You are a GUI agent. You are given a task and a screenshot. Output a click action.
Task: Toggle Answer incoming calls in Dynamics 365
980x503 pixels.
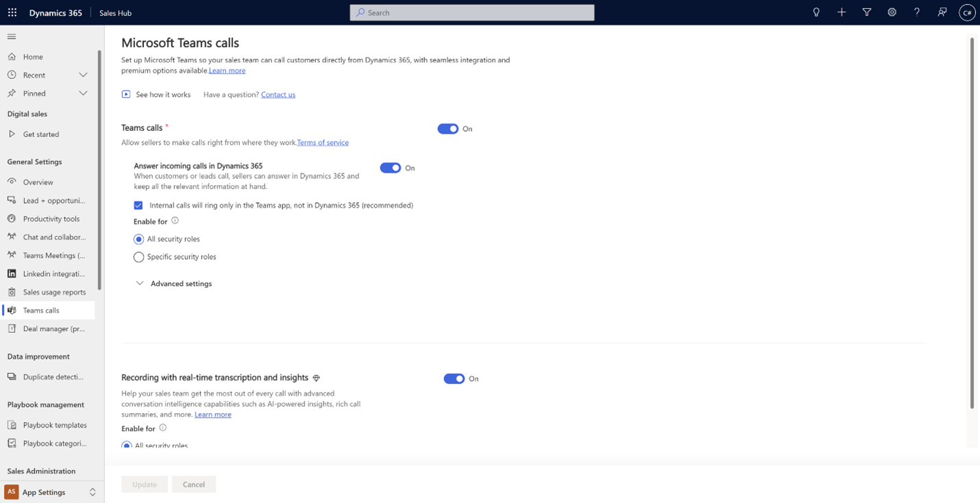point(391,168)
